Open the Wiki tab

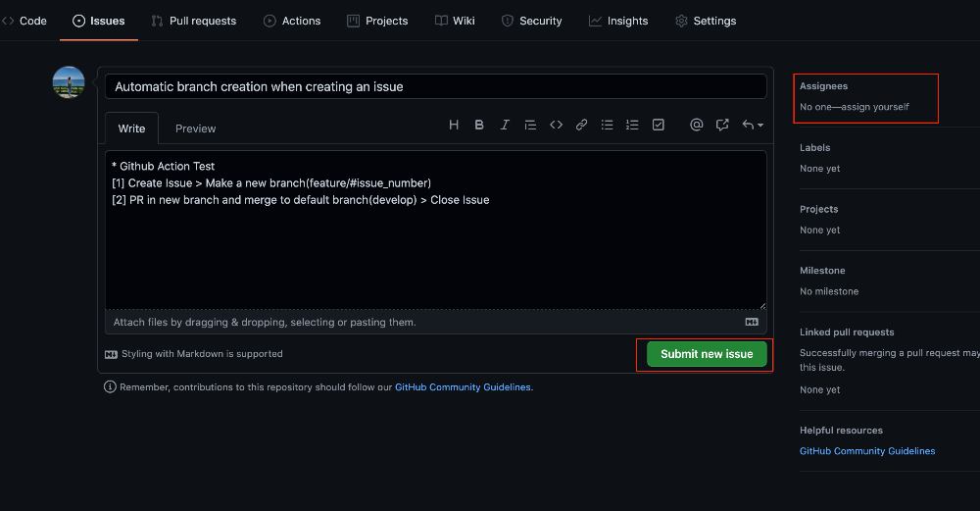[455, 21]
